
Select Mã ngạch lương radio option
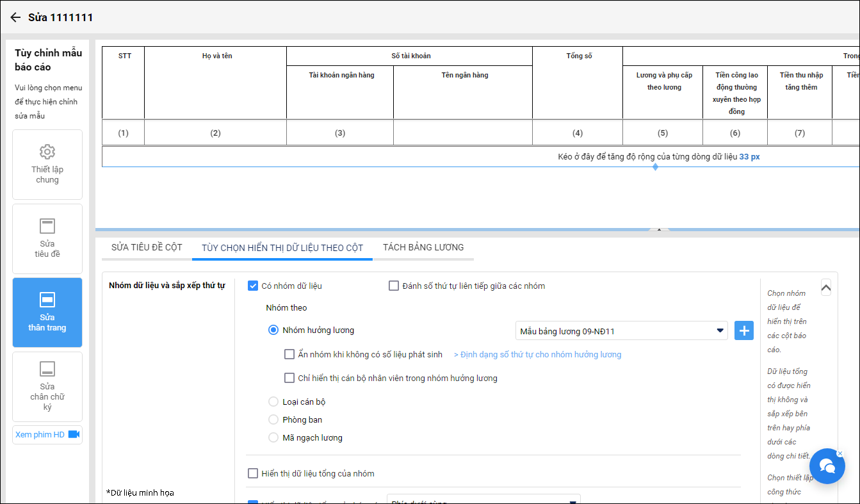point(273,437)
